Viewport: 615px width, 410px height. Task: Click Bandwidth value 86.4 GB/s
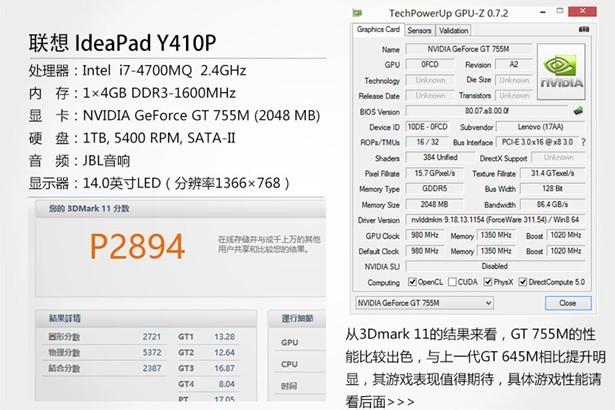(x=553, y=204)
